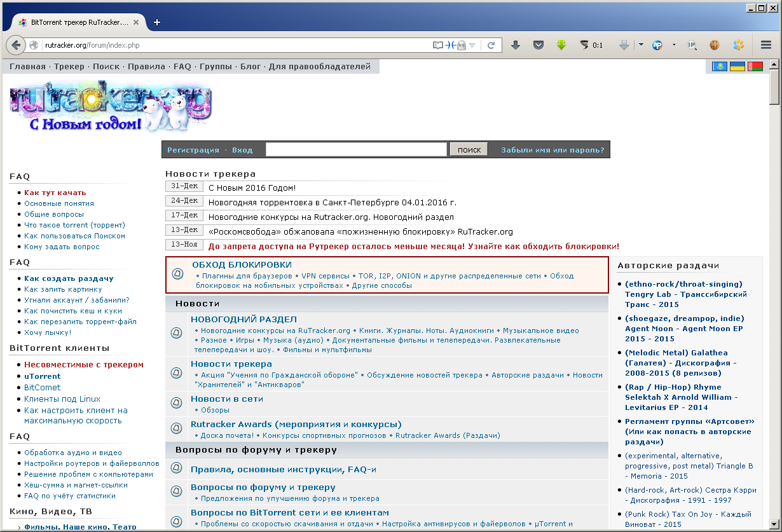Click the forum icon beside Новости в сети
The height and width of the screenshot is (532, 782).
[x=177, y=403]
